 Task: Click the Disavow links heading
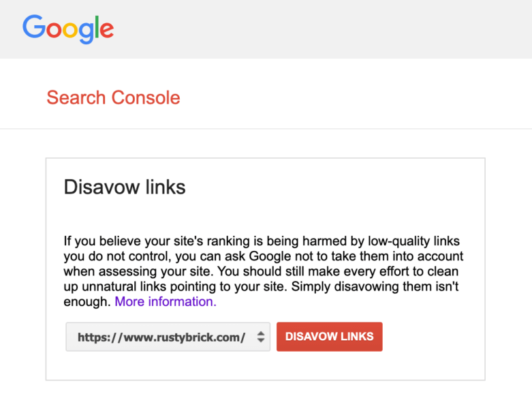point(125,187)
